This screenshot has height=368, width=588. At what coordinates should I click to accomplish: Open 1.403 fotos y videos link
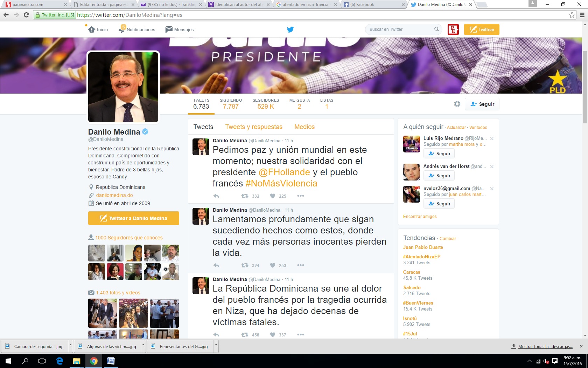(x=118, y=293)
